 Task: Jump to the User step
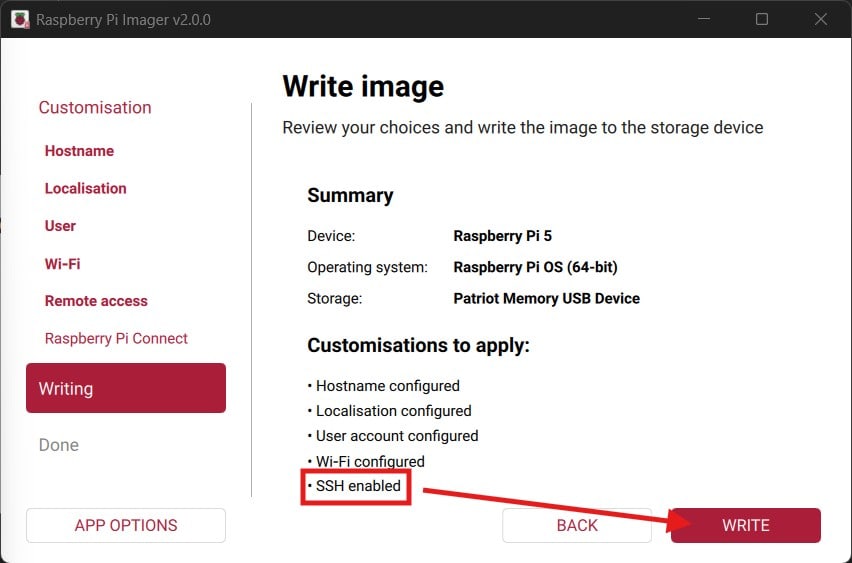[60, 226]
